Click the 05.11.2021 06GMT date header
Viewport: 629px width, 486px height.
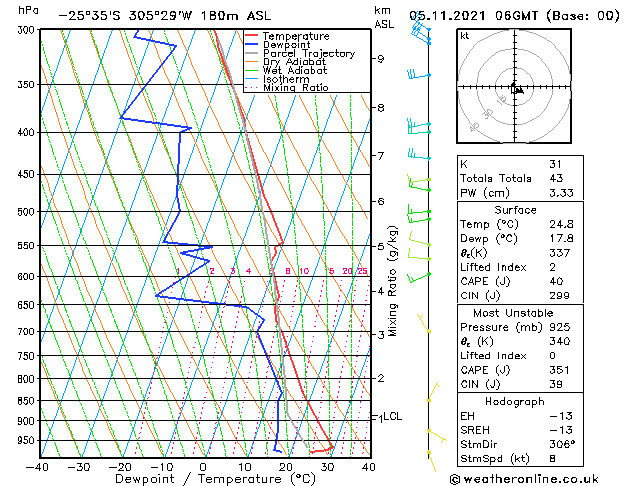click(x=474, y=16)
